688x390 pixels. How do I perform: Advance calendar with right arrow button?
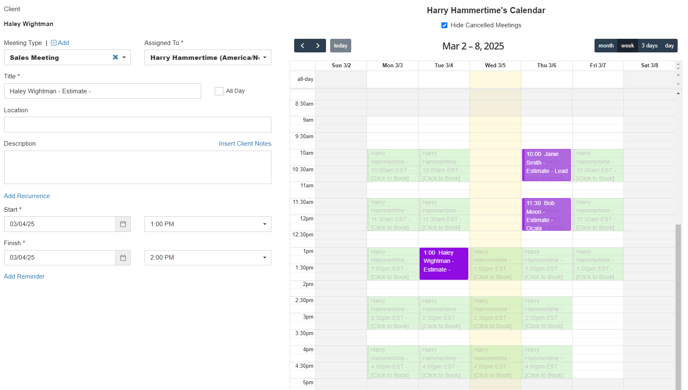pos(318,46)
